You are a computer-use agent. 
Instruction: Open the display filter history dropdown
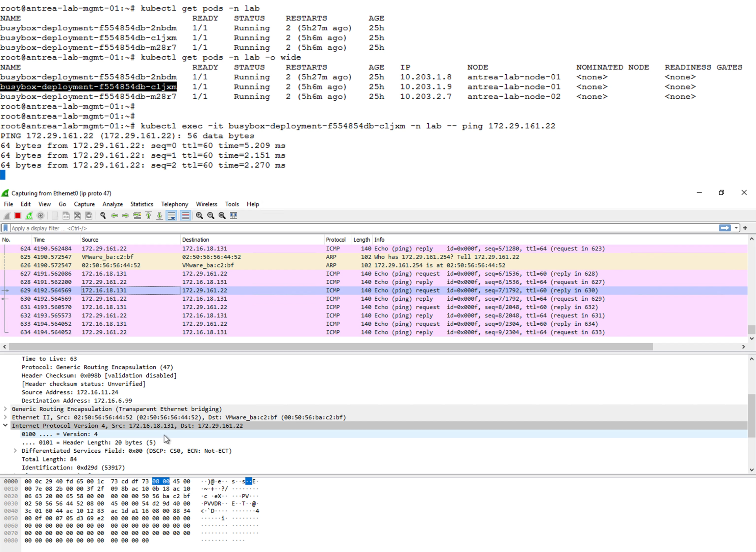(736, 228)
